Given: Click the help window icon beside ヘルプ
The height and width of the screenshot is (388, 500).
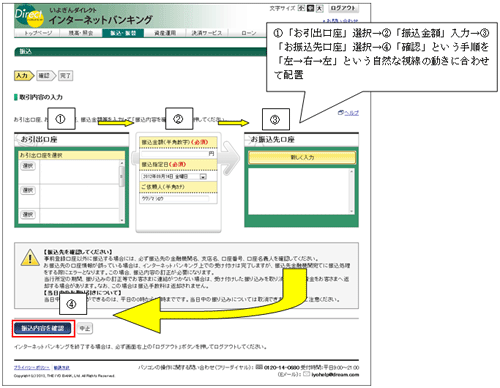Looking at the screenshot, I should (340, 113).
